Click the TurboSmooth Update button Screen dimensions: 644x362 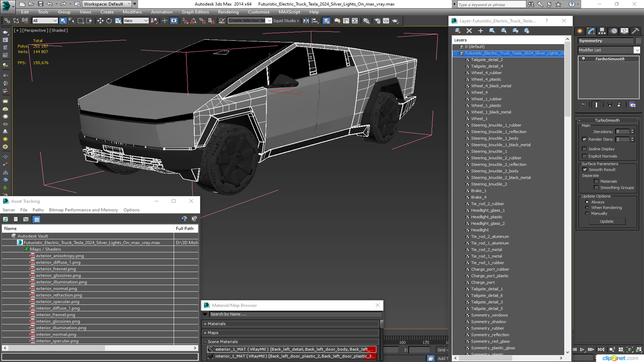click(x=606, y=221)
